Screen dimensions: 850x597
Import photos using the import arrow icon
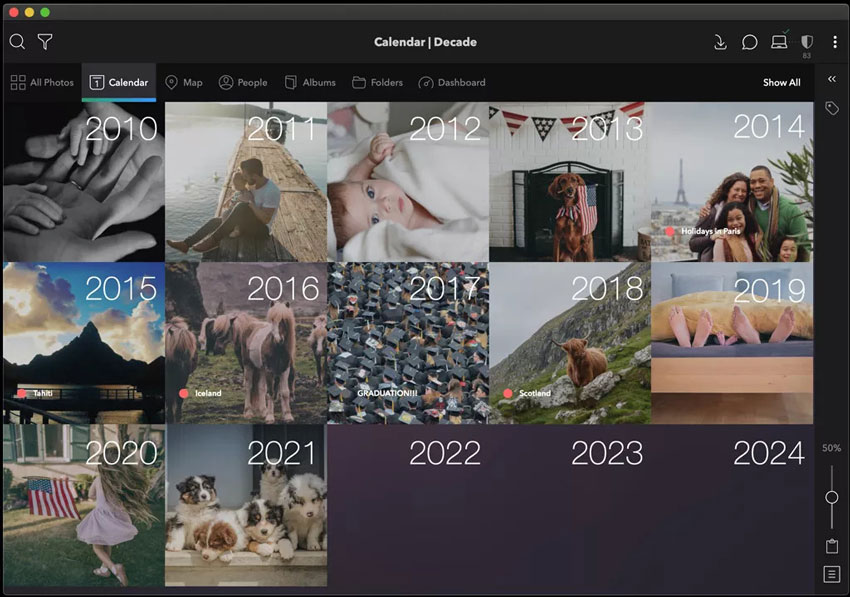pyautogui.click(x=721, y=43)
